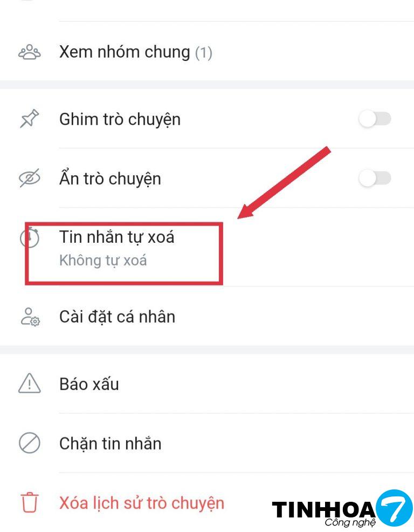
Task: Tap the blocked circle icon
Action: 30,443
